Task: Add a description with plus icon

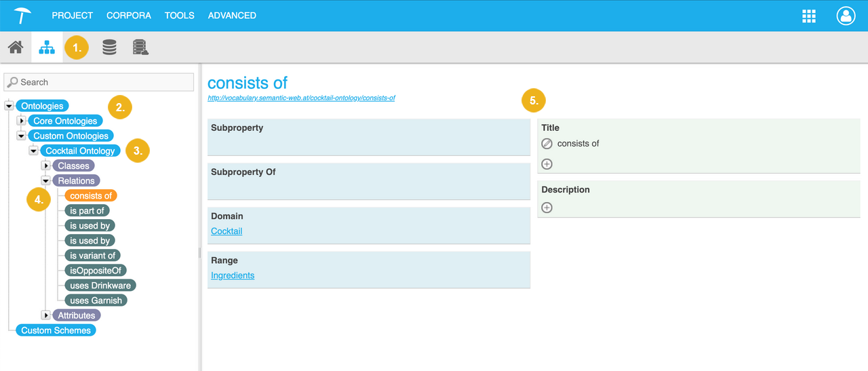Action: point(547,208)
